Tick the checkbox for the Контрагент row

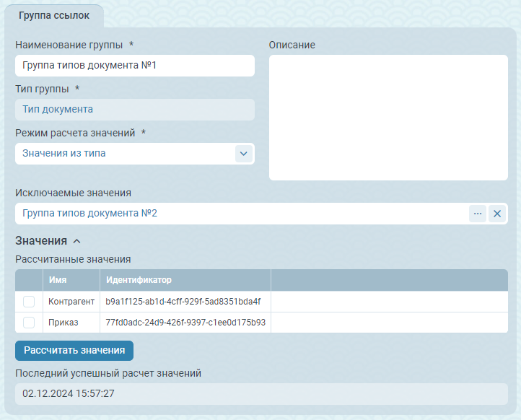click(x=29, y=302)
